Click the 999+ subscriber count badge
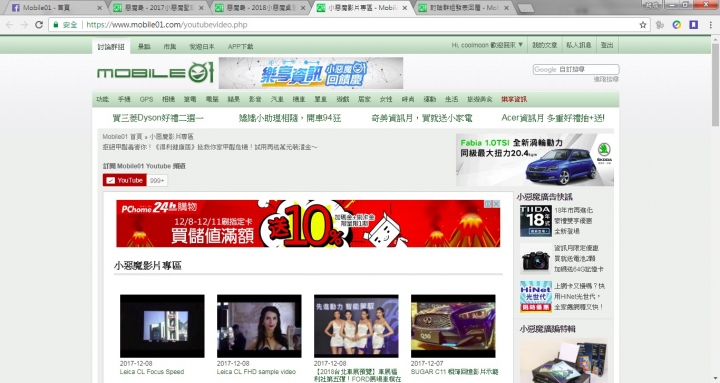720x383 pixels. pyautogui.click(x=157, y=180)
